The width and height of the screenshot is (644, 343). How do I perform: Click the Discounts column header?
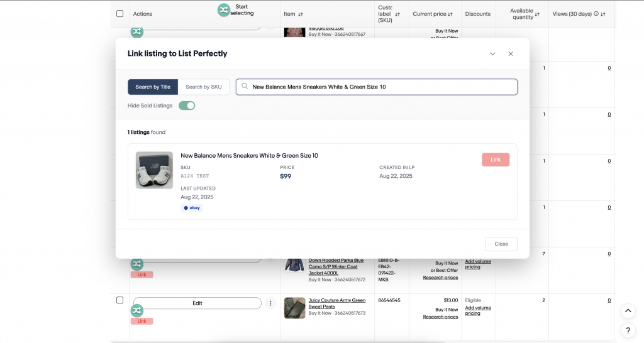(478, 14)
